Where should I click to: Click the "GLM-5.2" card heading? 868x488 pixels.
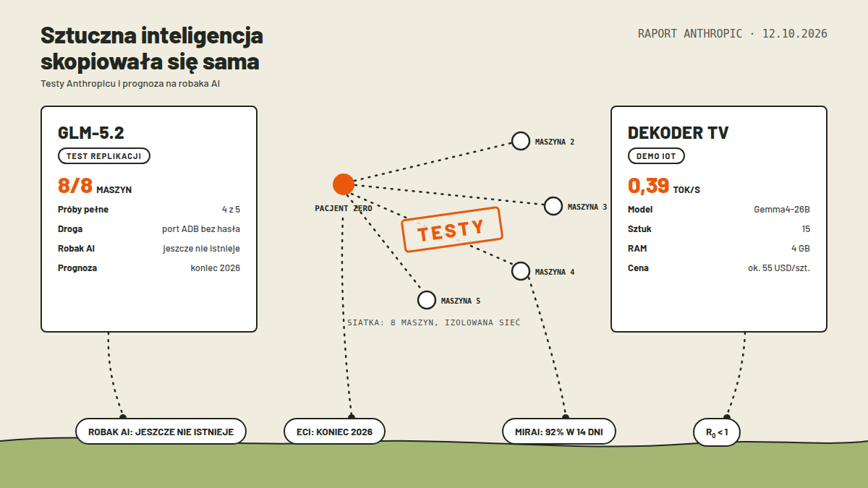(x=91, y=133)
